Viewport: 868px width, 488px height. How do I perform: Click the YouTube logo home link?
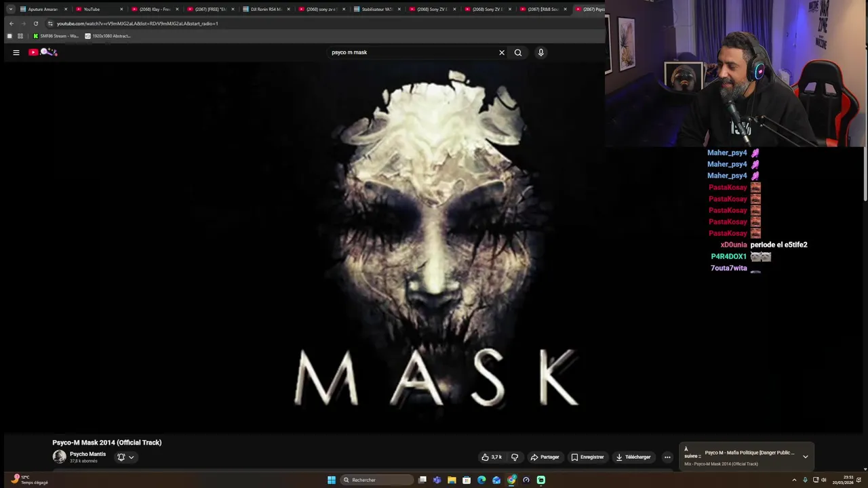[x=43, y=52]
